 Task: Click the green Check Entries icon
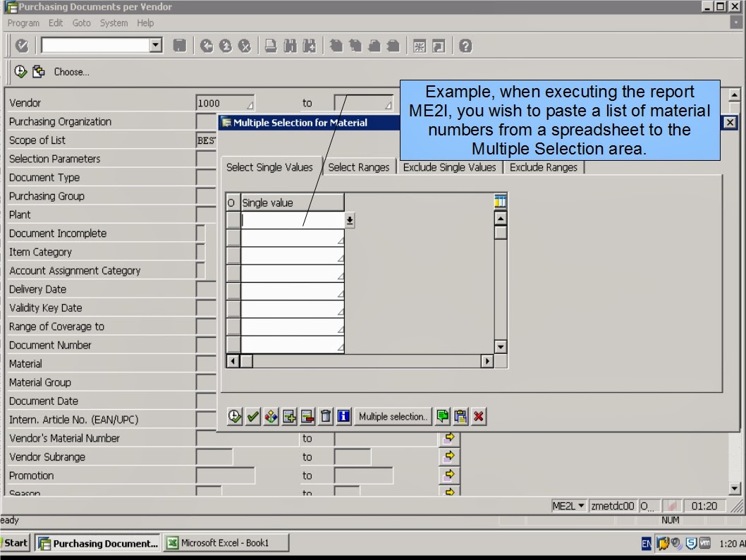coord(253,416)
